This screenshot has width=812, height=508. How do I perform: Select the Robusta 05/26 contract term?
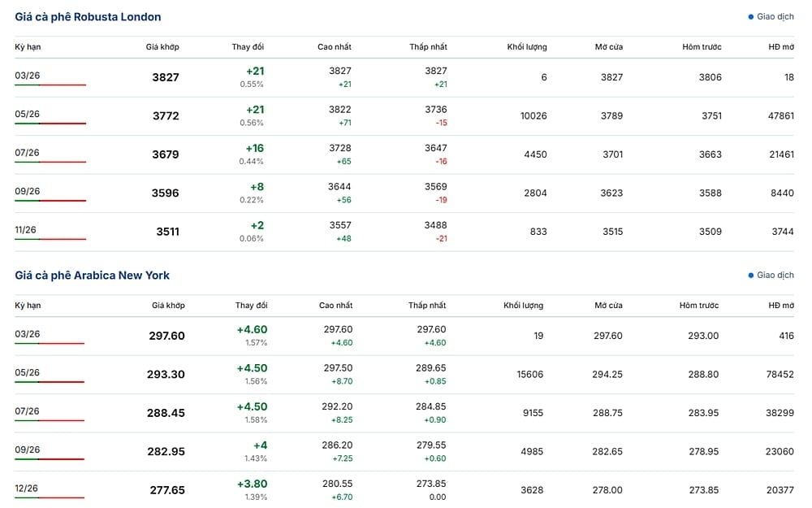(28, 115)
